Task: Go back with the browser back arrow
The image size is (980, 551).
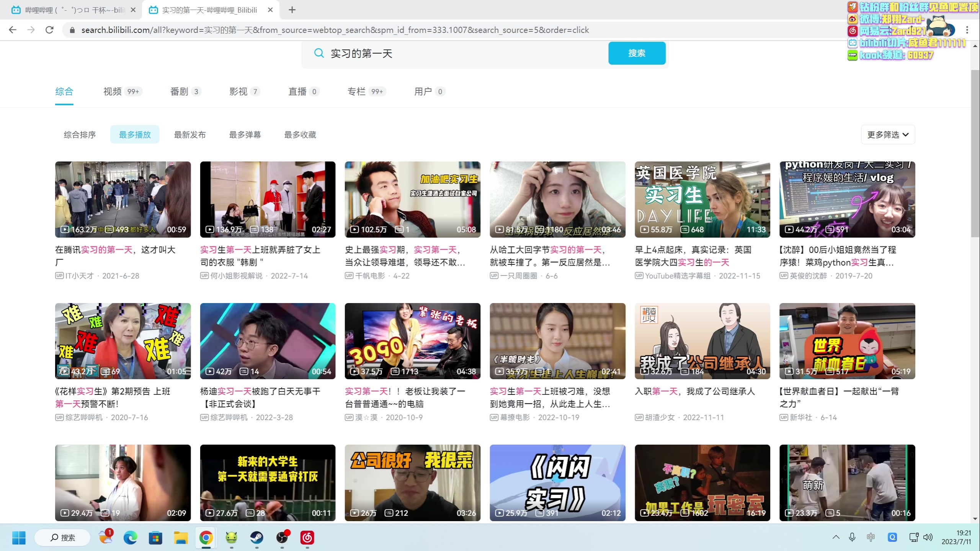Action: (x=13, y=30)
